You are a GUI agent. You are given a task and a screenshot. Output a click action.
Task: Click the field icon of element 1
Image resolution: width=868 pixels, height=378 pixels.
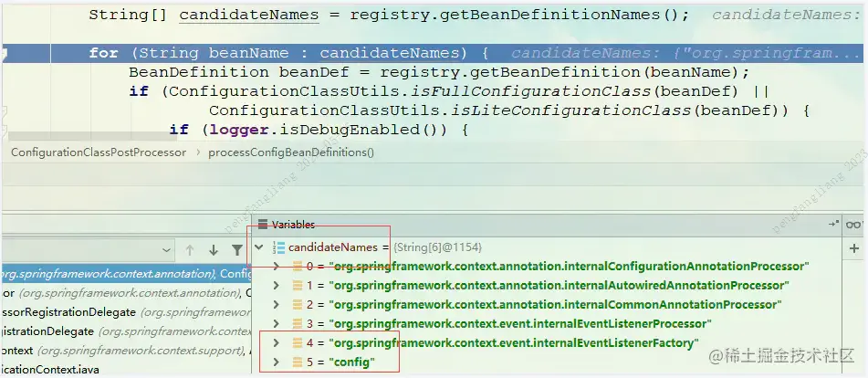pos(298,286)
